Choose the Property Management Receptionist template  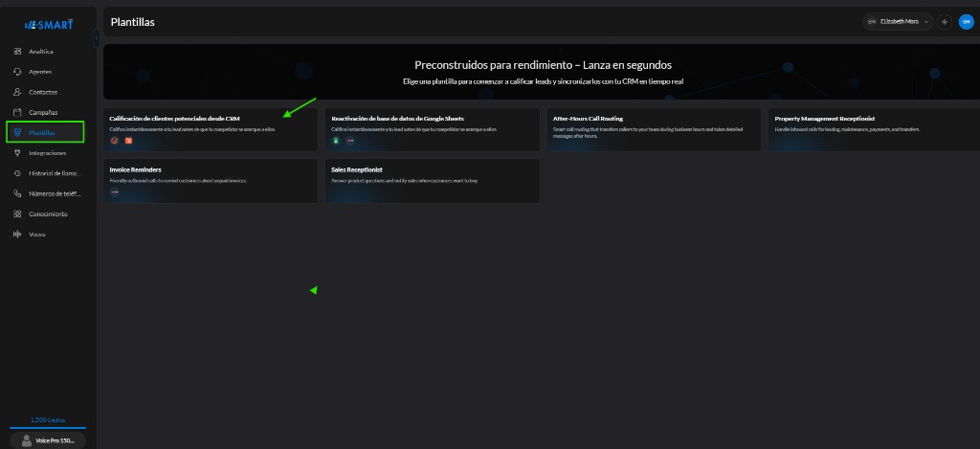(875, 129)
